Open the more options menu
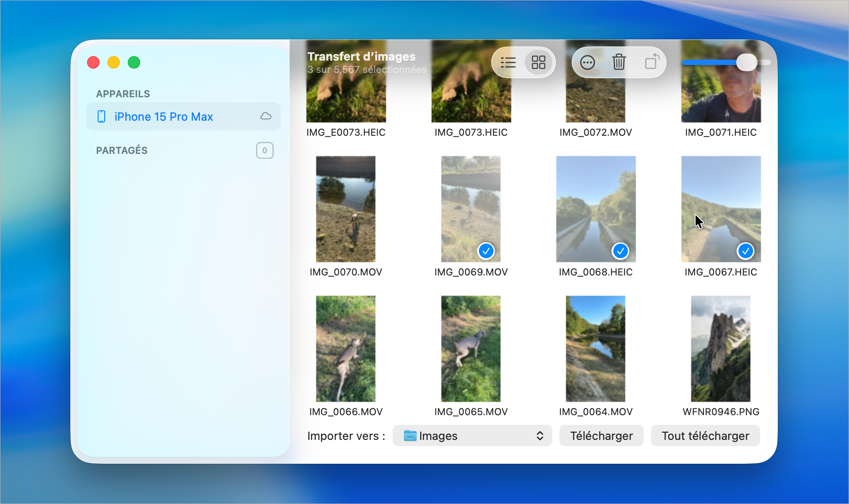This screenshot has width=849, height=504. [x=587, y=62]
